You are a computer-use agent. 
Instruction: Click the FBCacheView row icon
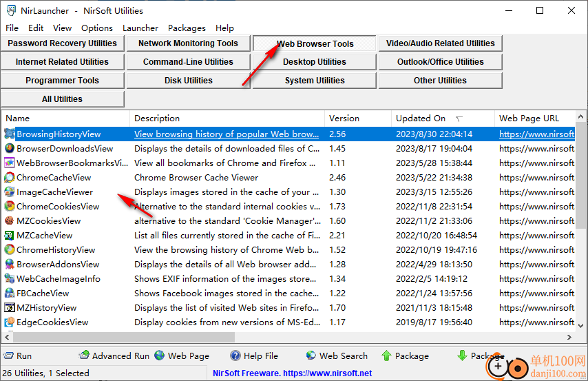point(10,294)
